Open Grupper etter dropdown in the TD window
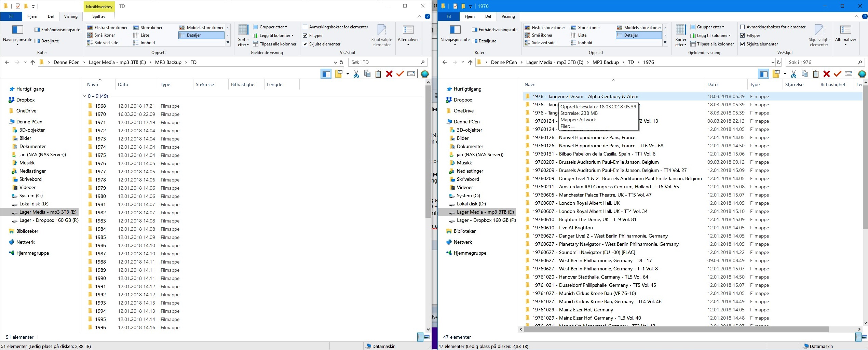Viewport: 868px width, 350px height. point(270,27)
